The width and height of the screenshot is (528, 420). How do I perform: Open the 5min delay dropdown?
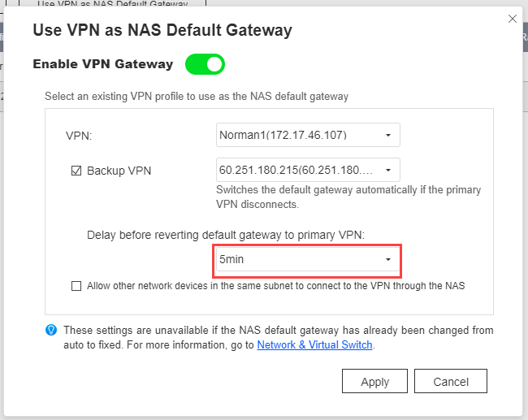[x=308, y=259]
